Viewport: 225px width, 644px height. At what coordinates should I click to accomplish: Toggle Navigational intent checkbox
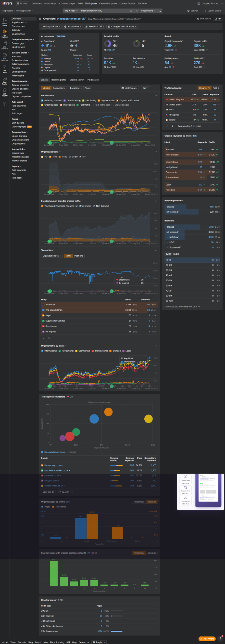click(x=60, y=351)
